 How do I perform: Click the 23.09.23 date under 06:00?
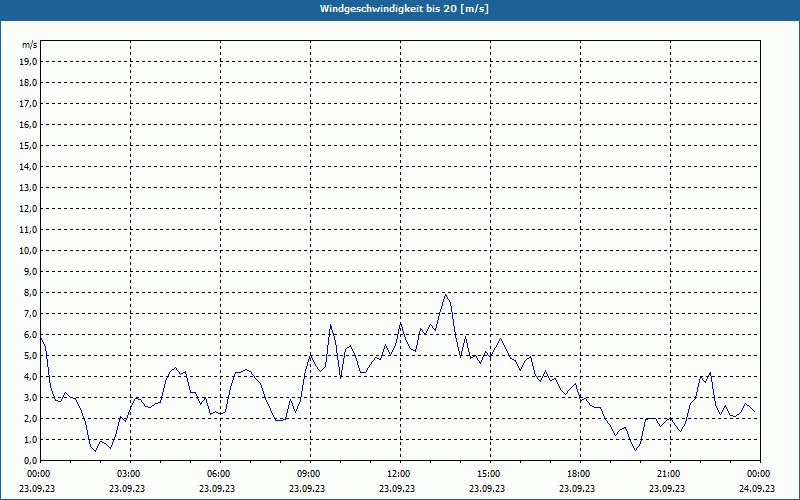(217, 488)
